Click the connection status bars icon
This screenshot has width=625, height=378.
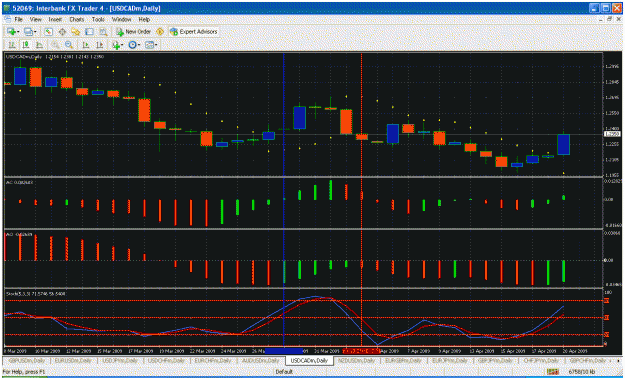[552, 372]
